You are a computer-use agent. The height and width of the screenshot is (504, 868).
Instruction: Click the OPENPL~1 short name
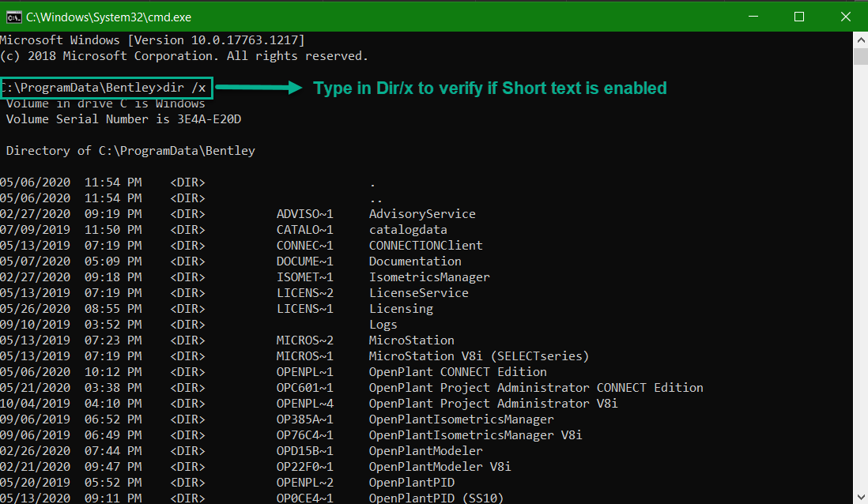click(x=305, y=372)
